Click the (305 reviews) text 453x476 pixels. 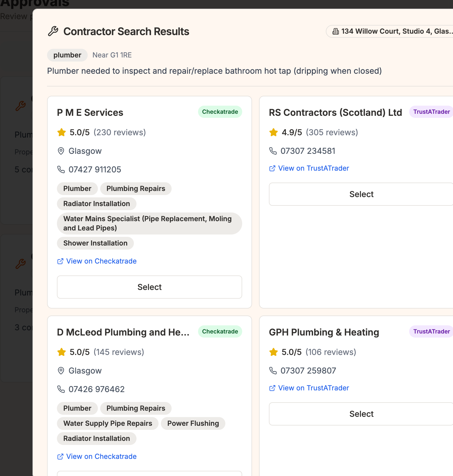coord(332,132)
